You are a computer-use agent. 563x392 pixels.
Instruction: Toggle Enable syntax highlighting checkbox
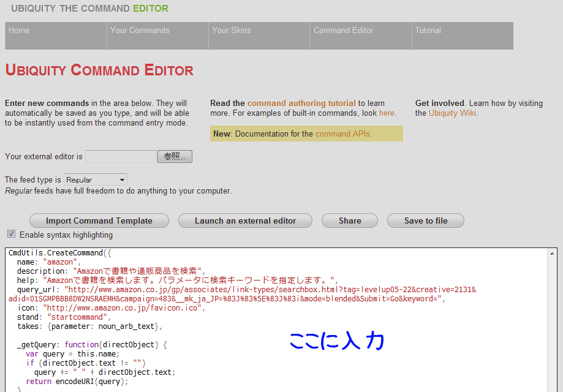click(11, 234)
